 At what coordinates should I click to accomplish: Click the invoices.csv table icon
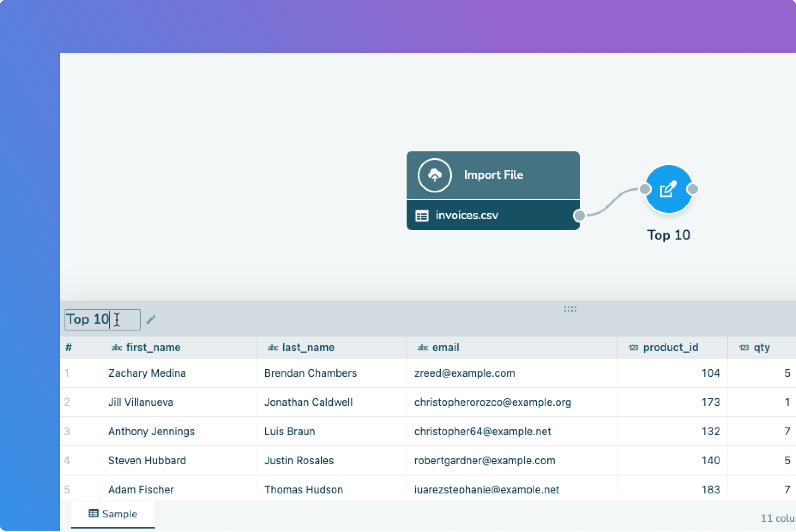coord(422,216)
